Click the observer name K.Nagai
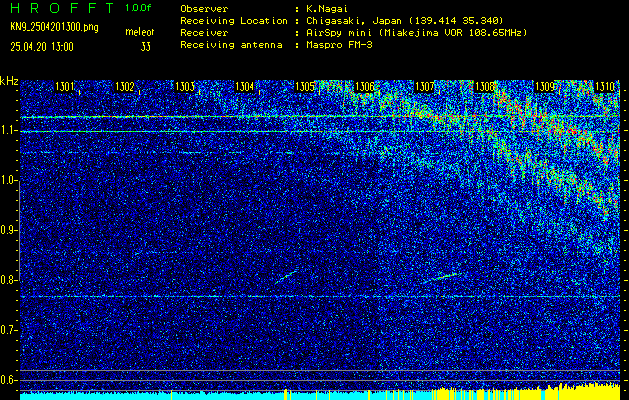This screenshot has width=629, height=400. click(327, 9)
